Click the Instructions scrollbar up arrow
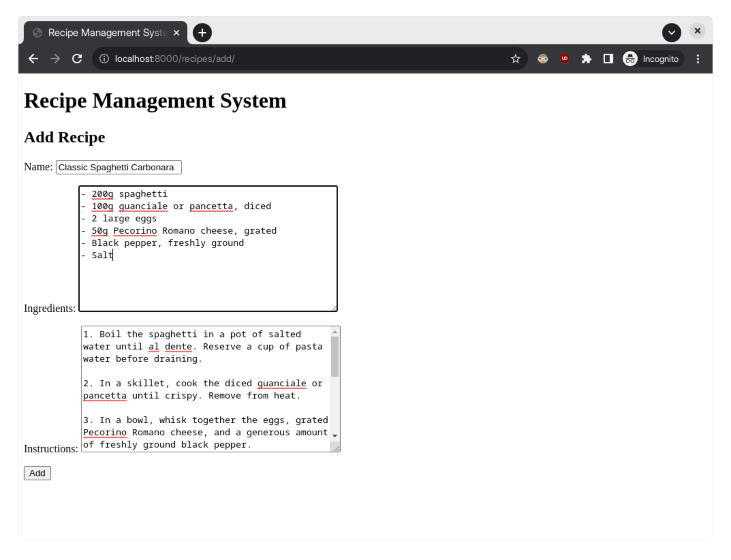This screenshot has width=731, height=560. tap(335, 331)
